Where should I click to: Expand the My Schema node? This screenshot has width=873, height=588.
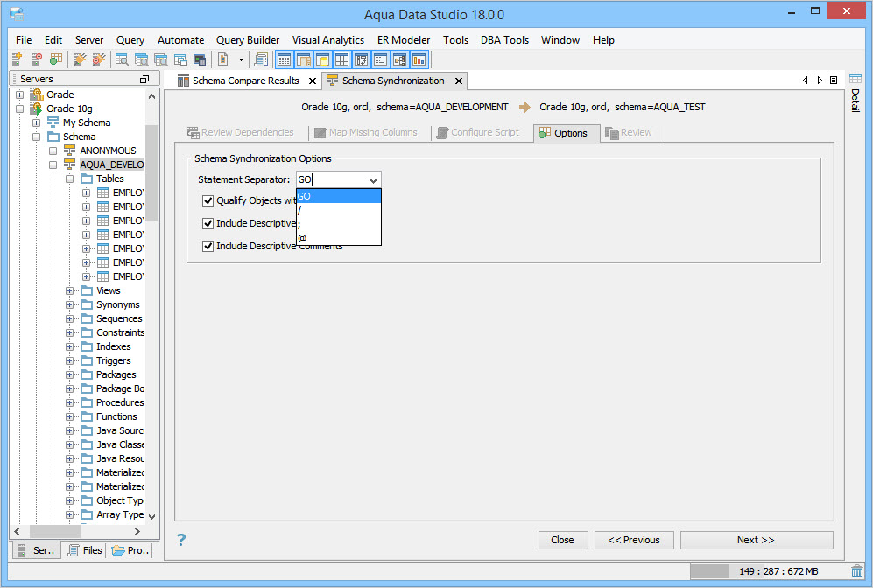point(36,123)
